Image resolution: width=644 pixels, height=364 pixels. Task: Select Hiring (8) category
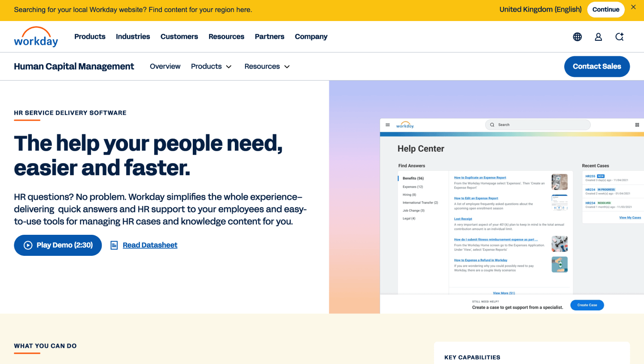coord(409,195)
